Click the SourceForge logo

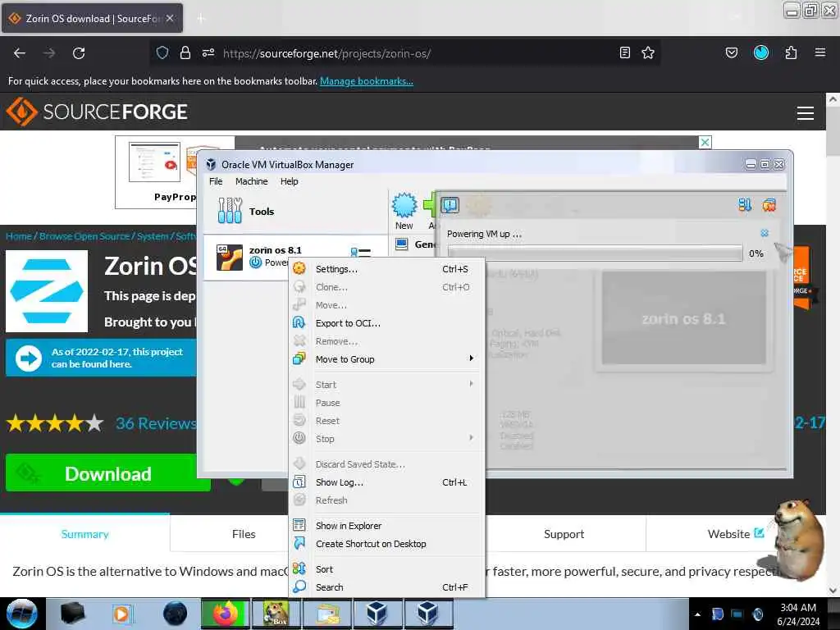coord(97,112)
